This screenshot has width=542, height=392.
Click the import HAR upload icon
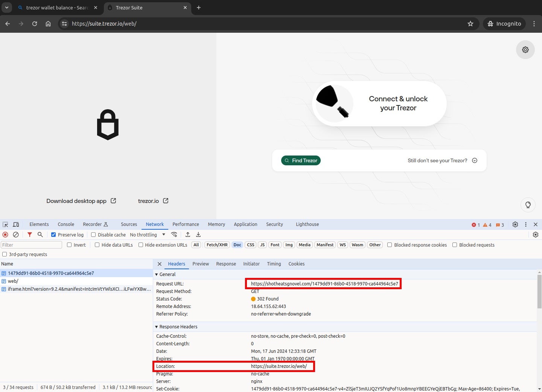(188, 235)
